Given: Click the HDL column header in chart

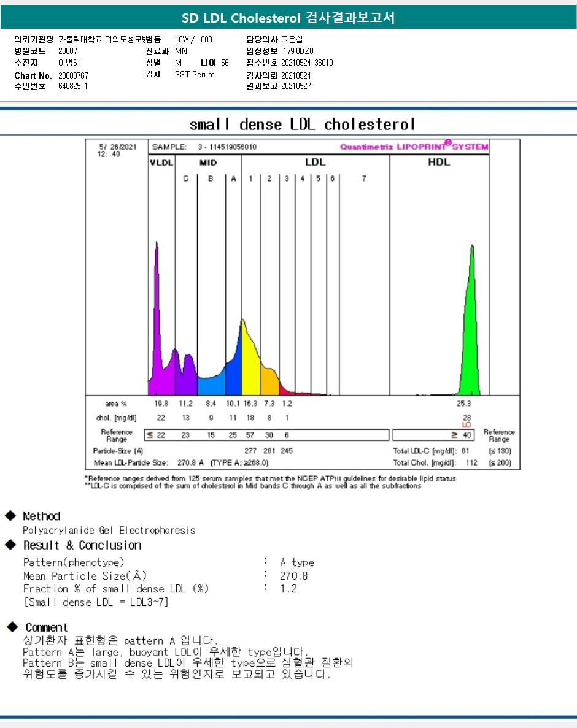Looking at the screenshot, I should click(x=439, y=163).
